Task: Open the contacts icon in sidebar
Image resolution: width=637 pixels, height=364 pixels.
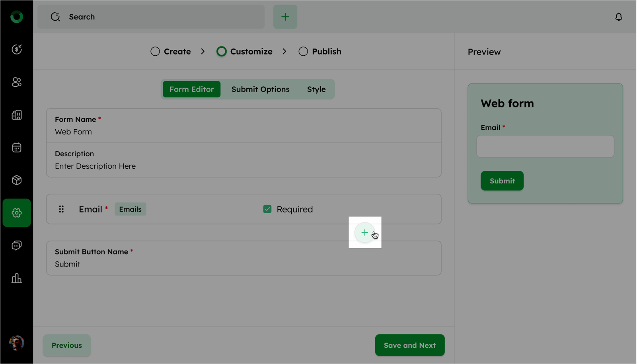Action: click(17, 82)
